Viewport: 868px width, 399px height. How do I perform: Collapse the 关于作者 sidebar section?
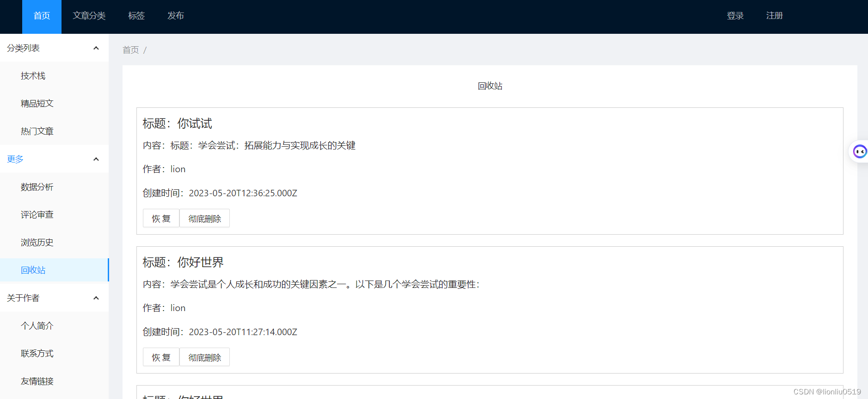[54, 298]
